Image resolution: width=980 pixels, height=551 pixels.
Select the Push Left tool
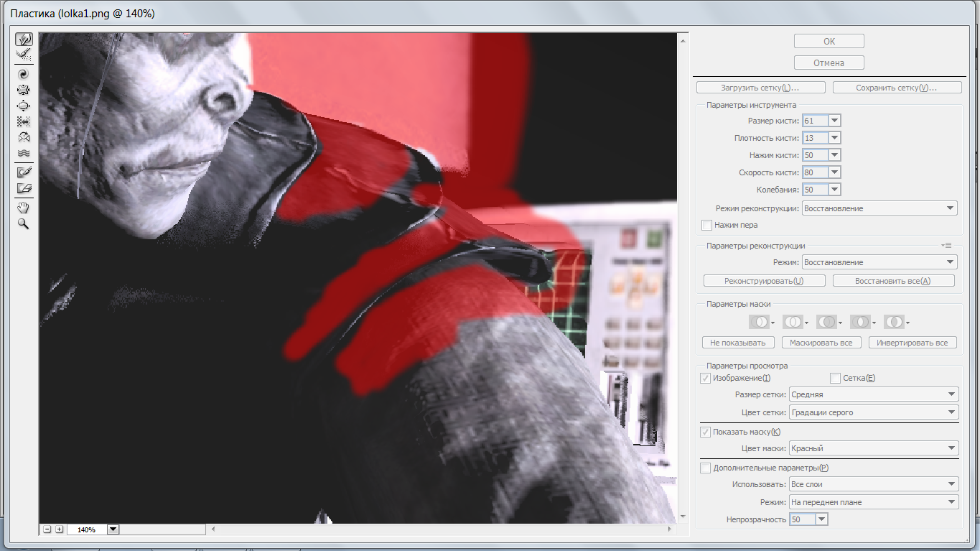point(23,121)
